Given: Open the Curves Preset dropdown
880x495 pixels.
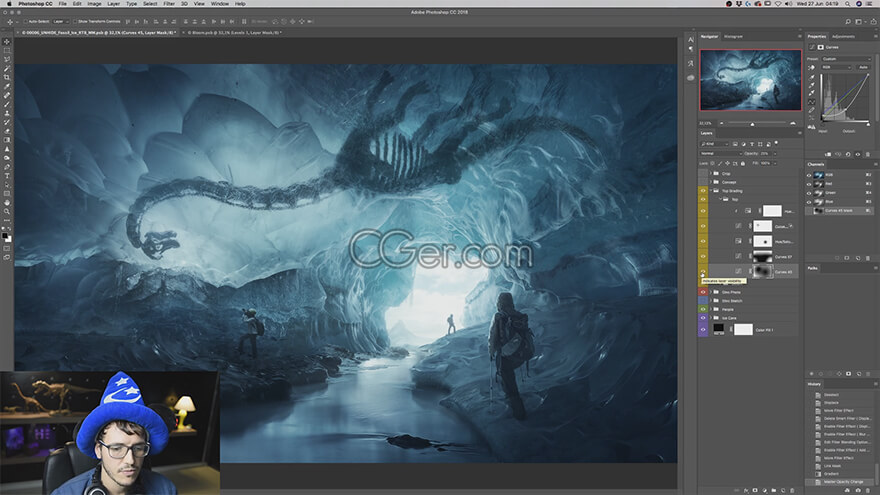Looking at the screenshot, I should tap(846, 58).
